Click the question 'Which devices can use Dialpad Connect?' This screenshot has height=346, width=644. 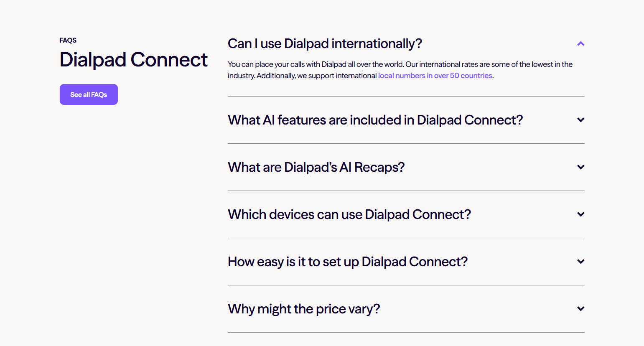click(349, 214)
